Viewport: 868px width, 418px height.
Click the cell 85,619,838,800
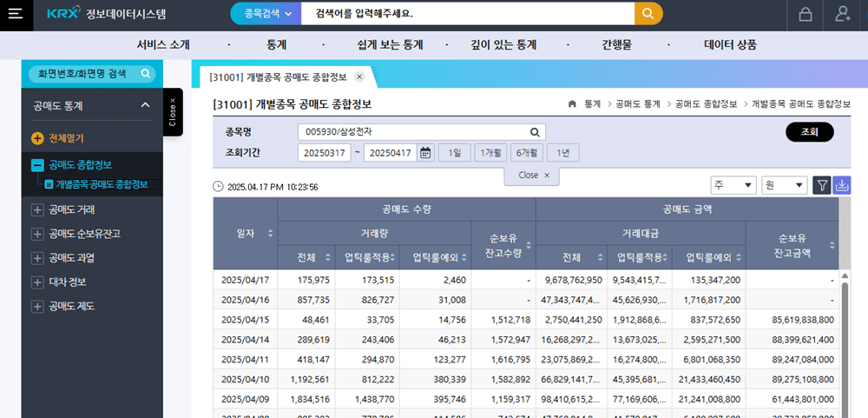[x=792, y=319]
